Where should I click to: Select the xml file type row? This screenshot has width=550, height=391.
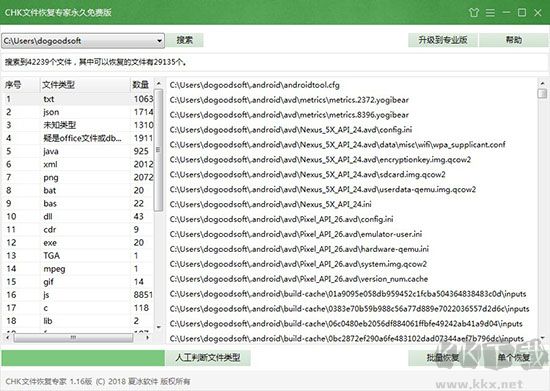[78, 164]
